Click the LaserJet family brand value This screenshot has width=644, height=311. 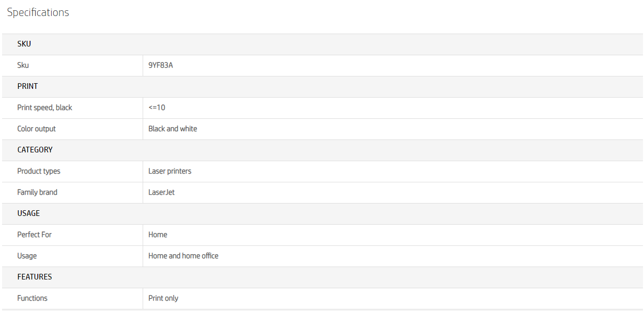[x=161, y=192]
